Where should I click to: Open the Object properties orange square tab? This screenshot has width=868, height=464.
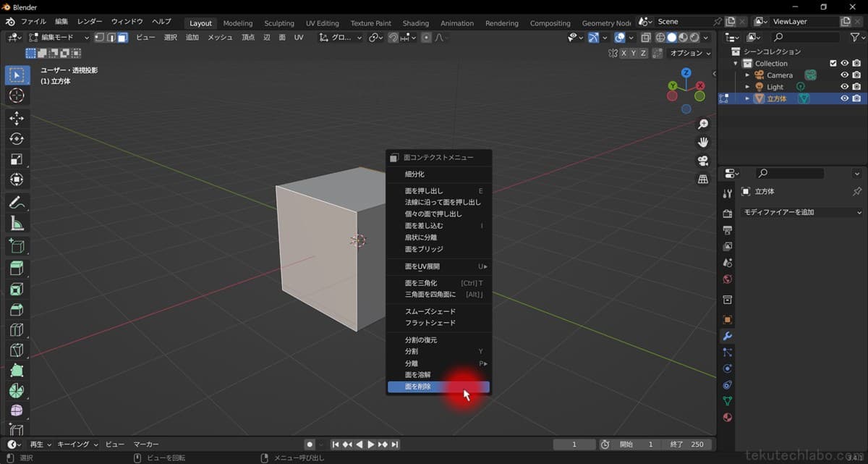tap(728, 319)
